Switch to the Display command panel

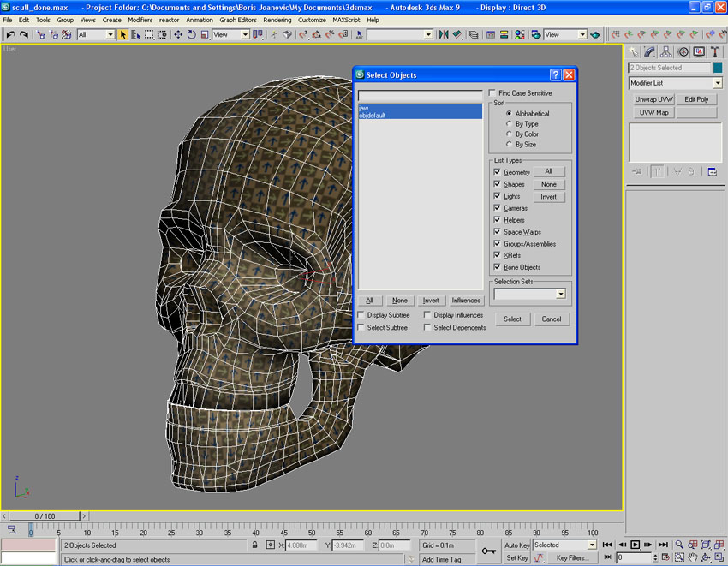coord(699,52)
